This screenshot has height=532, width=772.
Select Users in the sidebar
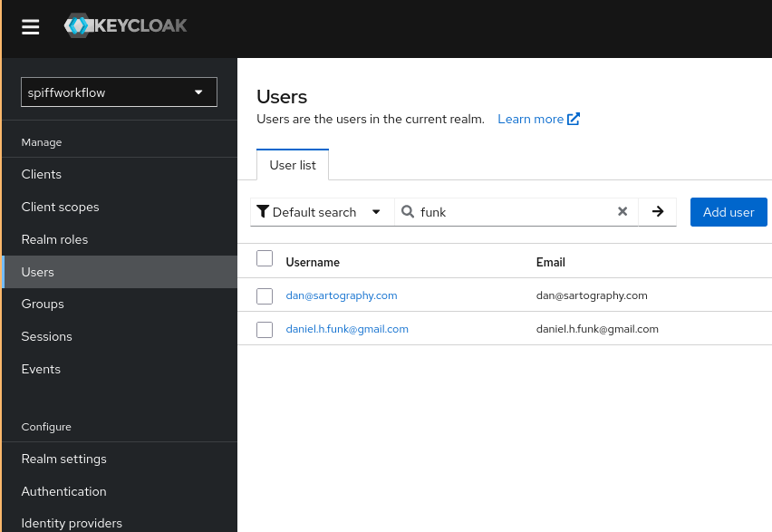(120, 272)
